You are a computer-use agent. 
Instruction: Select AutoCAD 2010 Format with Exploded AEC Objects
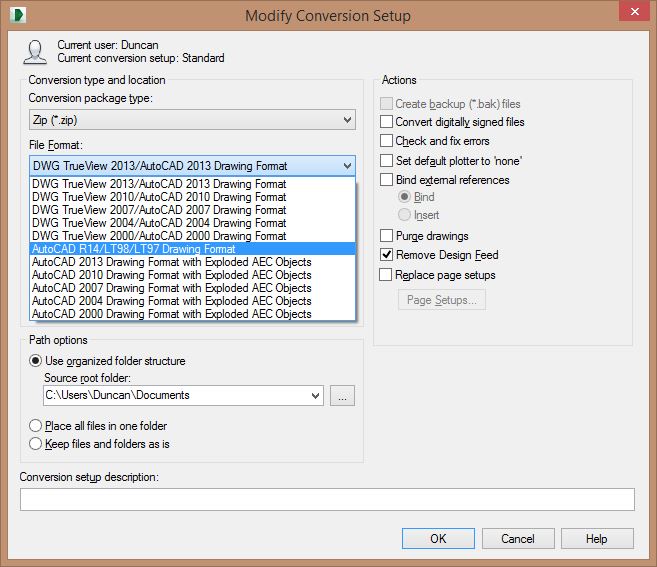click(x=192, y=275)
